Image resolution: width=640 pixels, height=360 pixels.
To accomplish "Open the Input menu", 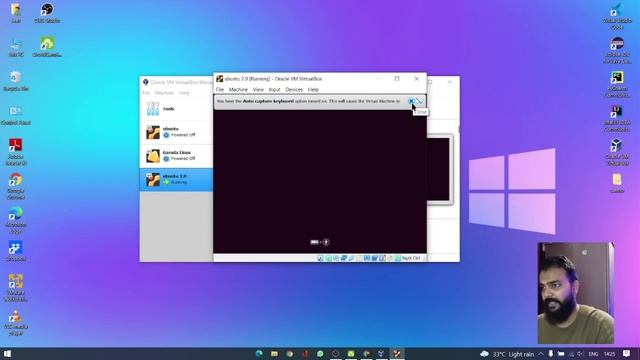I will click(274, 89).
